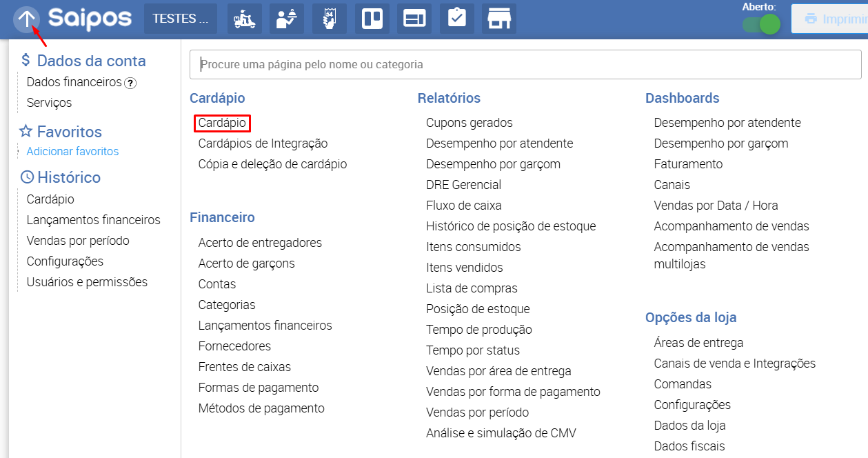Open Lista de compras report

coord(472,288)
